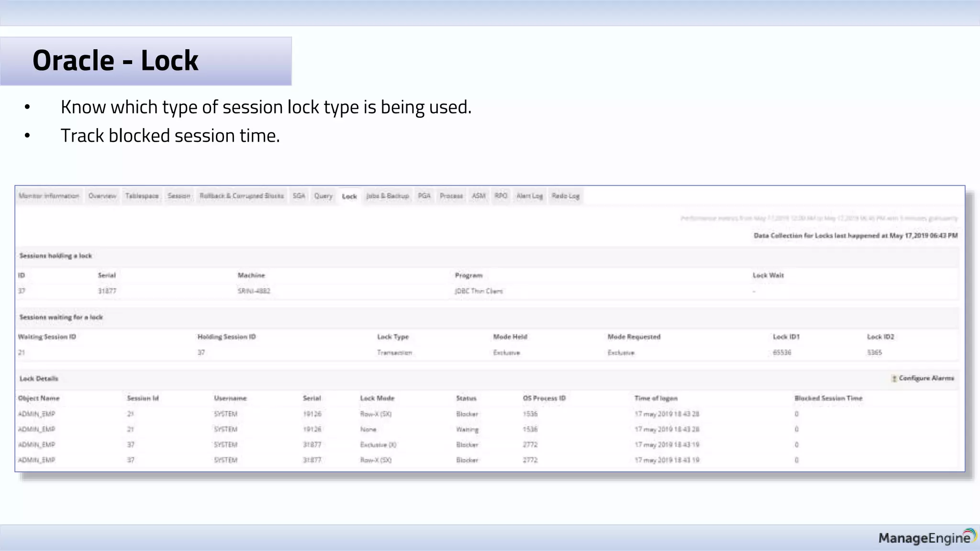Open the PGA tab
Image resolution: width=980 pixels, height=551 pixels.
click(424, 196)
